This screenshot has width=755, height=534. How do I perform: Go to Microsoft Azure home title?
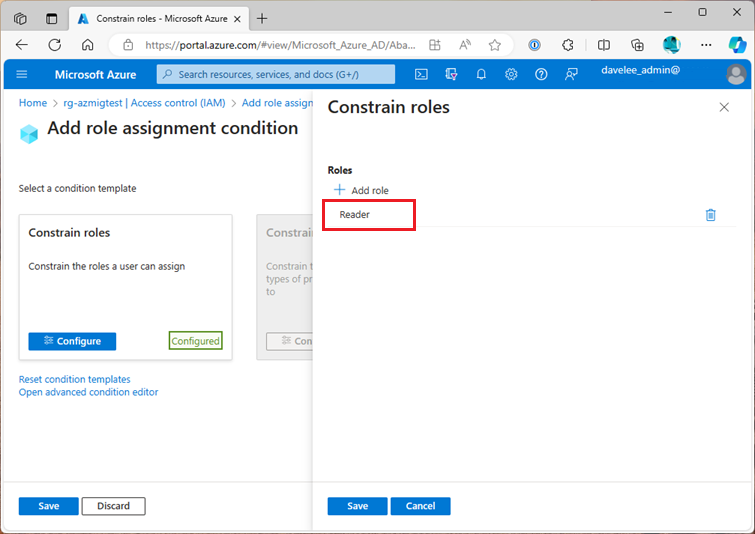(x=95, y=75)
